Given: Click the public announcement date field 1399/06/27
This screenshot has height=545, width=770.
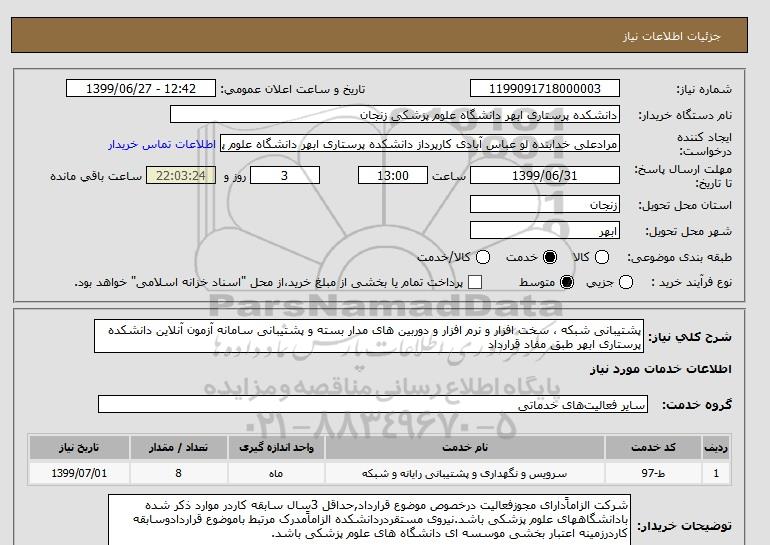Looking at the screenshot, I should [141, 88].
